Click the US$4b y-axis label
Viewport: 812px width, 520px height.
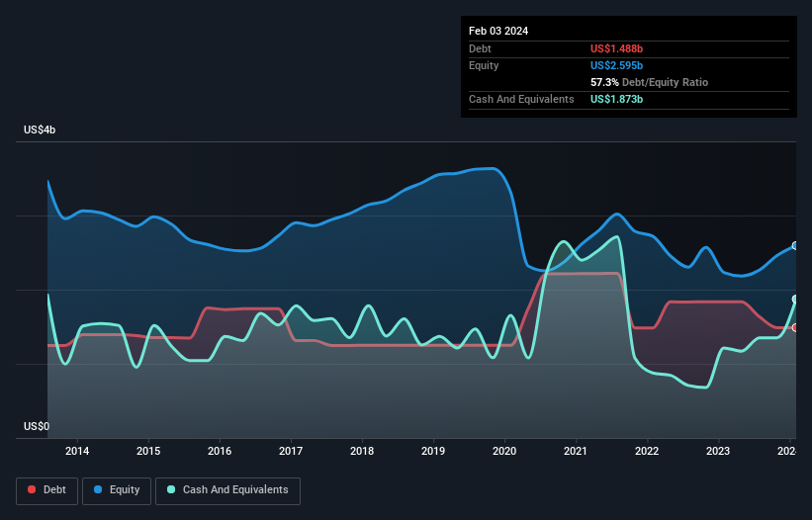pos(40,130)
